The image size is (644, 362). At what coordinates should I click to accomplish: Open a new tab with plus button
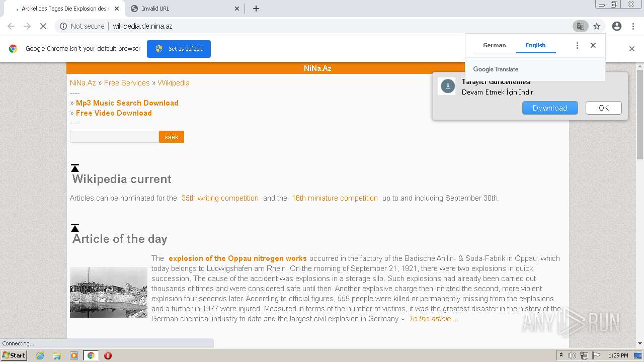(x=256, y=9)
